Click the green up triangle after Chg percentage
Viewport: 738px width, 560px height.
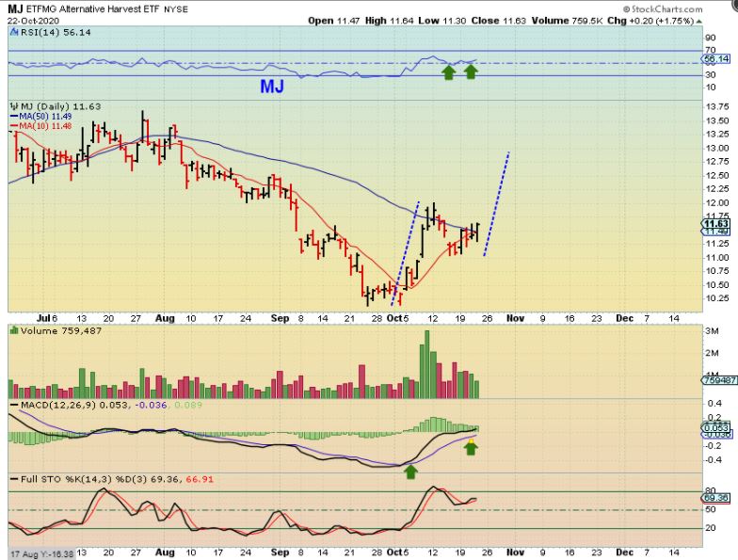698,21
